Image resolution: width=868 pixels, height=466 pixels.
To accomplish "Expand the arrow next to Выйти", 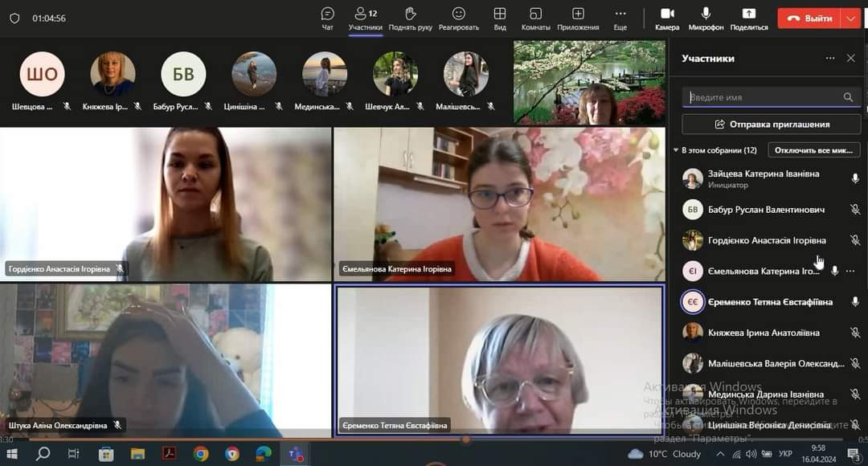I will [850, 18].
